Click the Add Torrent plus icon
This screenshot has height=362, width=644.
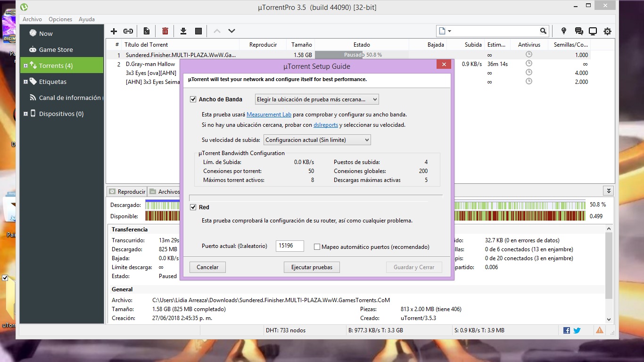pyautogui.click(x=114, y=31)
